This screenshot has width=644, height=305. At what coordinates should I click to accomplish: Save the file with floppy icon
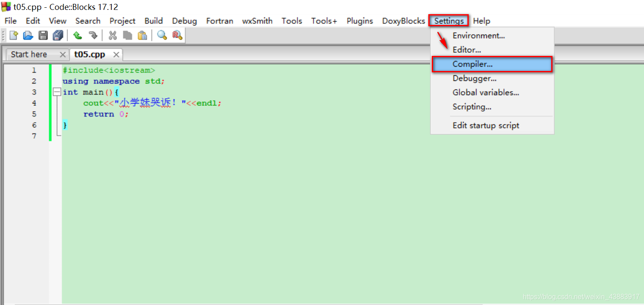pos(43,35)
